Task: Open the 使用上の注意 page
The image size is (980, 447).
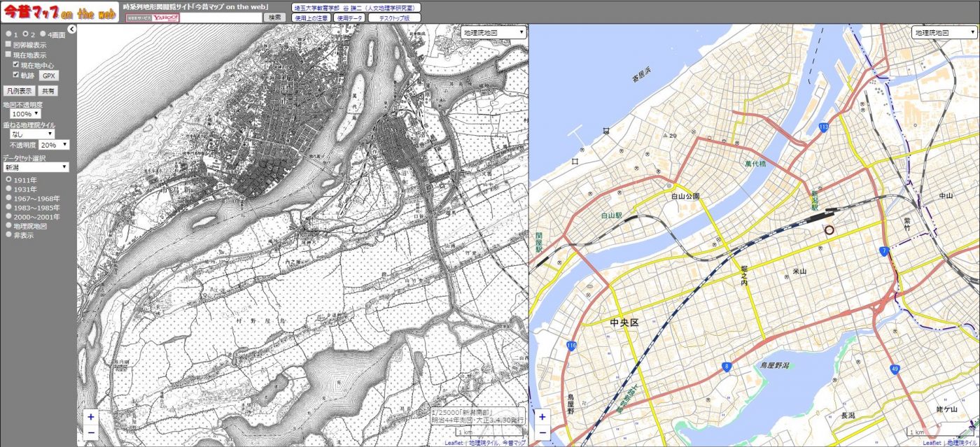Action: [311, 17]
